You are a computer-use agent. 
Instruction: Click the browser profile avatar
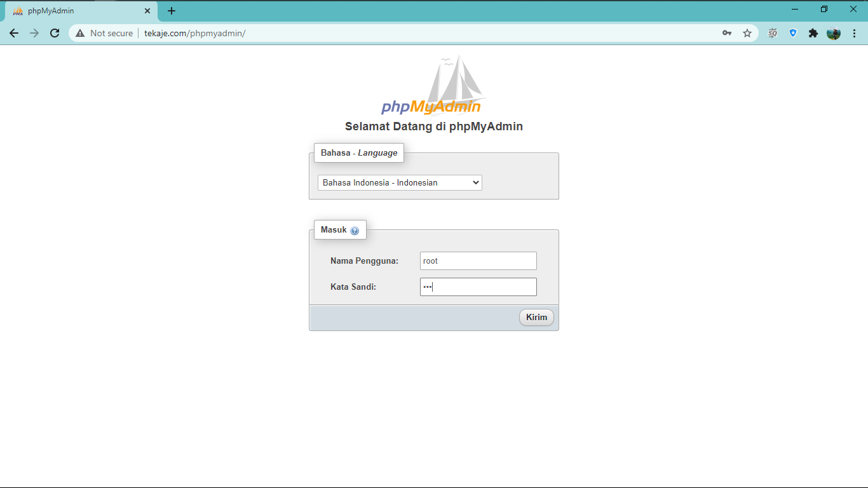click(x=834, y=33)
